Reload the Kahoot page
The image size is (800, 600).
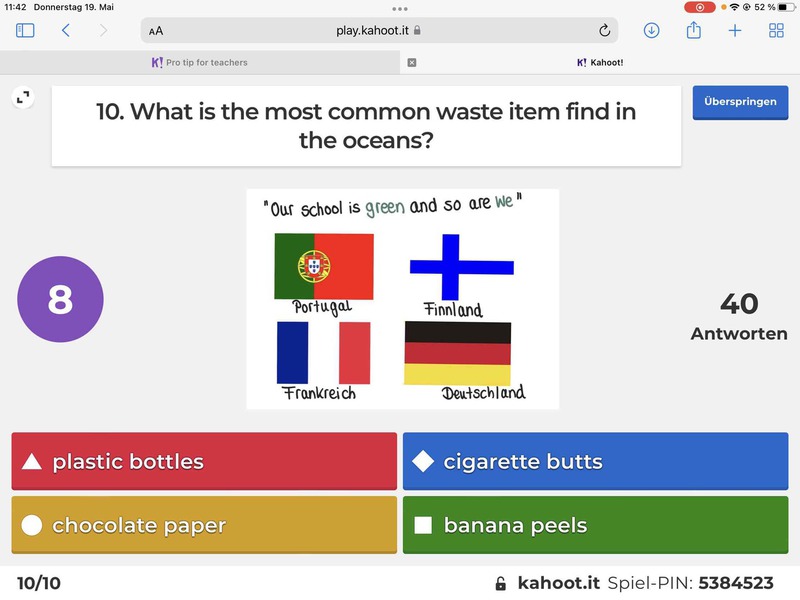604,31
